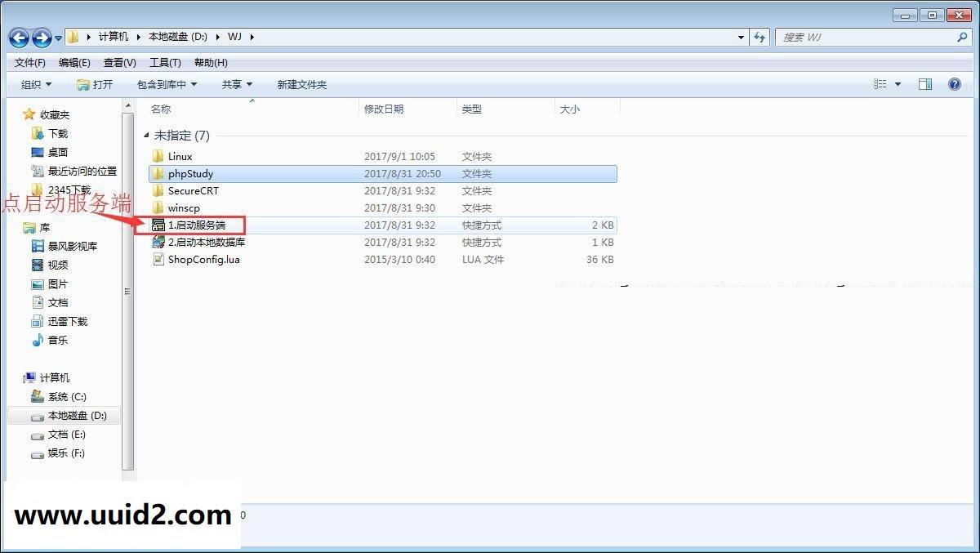This screenshot has height=553, width=980.
Task: Collapse the 未指定 (7) group
Action: click(x=146, y=135)
